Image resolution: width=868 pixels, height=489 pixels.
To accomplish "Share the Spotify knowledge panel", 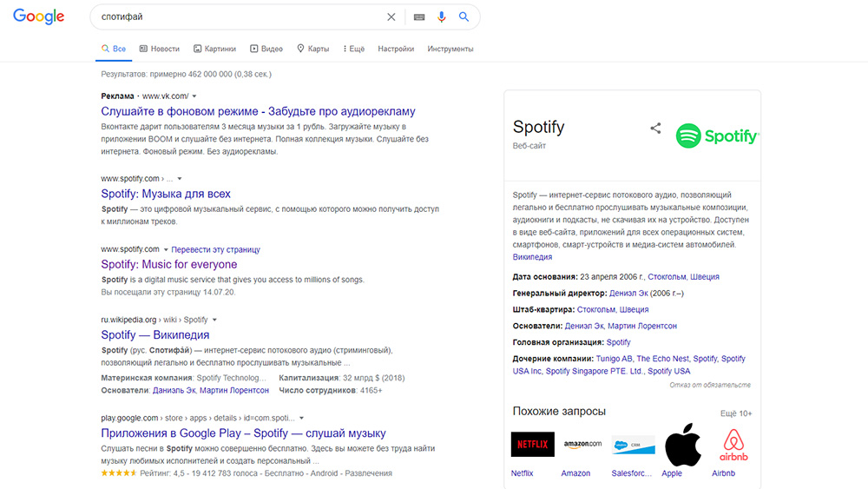I will [655, 129].
